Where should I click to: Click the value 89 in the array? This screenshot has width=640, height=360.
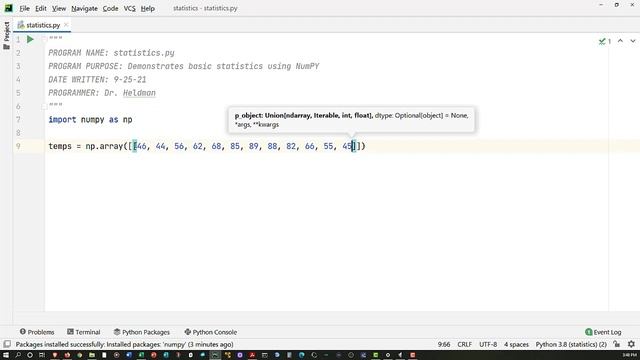(x=253, y=146)
